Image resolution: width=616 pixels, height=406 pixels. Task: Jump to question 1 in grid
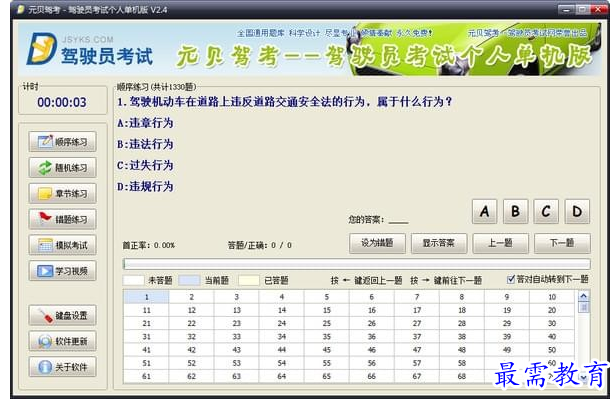point(147,297)
